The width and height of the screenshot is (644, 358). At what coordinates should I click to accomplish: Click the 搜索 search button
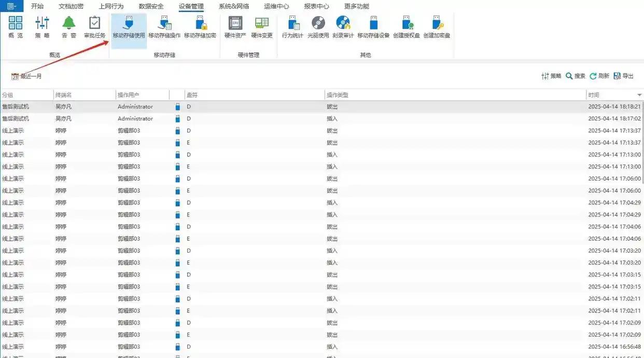tap(575, 76)
